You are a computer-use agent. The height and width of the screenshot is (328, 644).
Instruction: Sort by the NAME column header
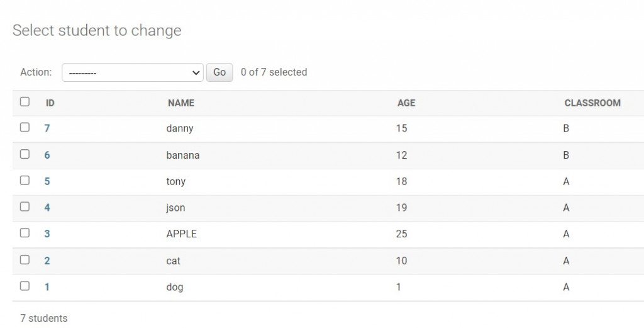(x=181, y=103)
